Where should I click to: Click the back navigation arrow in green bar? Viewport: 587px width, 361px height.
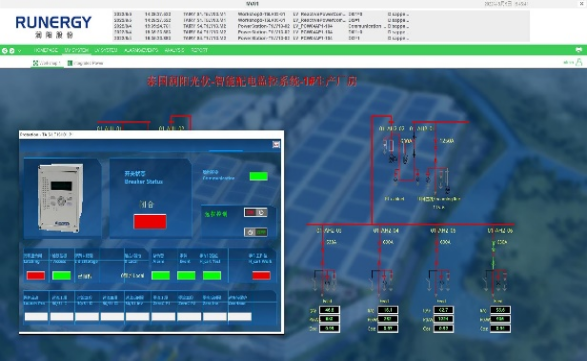point(4,51)
